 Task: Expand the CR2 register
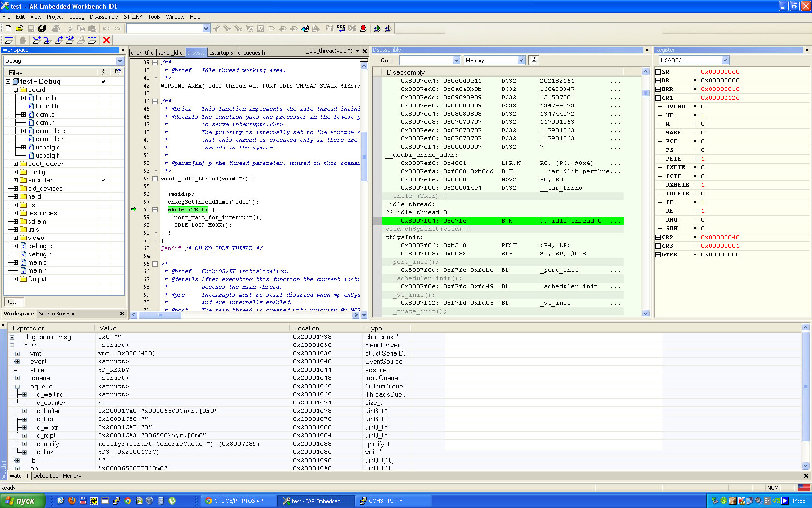click(x=658, y=237)
